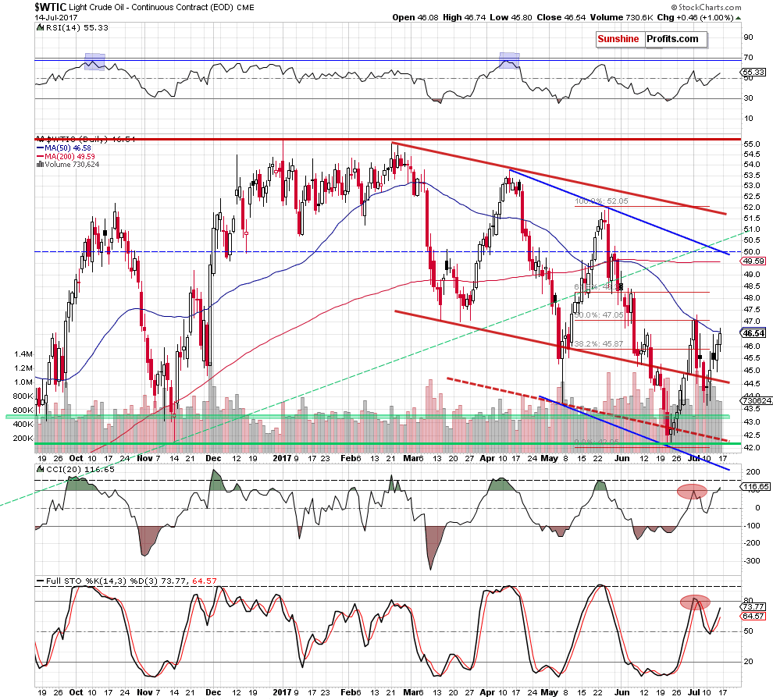Click the -300 label on the CCI axis
773x700 pixels.
(x=752, y=561)
